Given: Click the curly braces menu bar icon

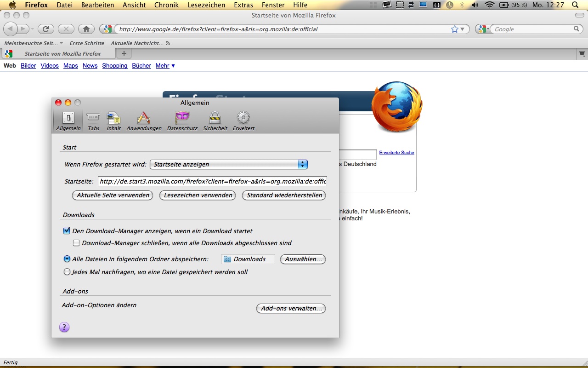Looking at the screenshot, I should [437, 5].
